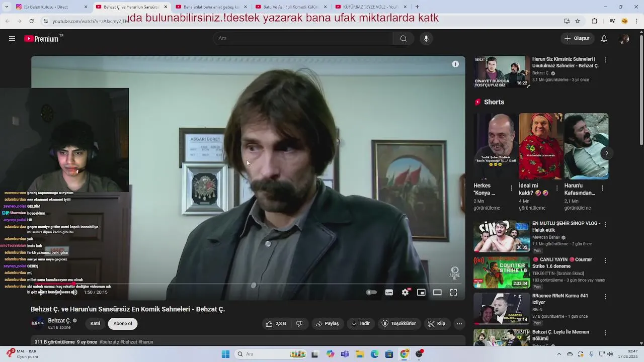Open Microsoft Store from taskbar
644x362 pixels.
tap(389, 354)
